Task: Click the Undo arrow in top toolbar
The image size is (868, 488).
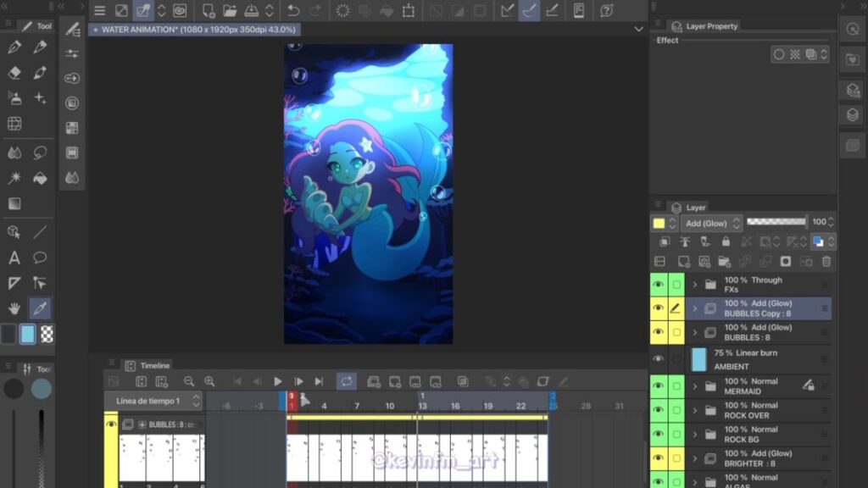Action: (x=292, y=10)
